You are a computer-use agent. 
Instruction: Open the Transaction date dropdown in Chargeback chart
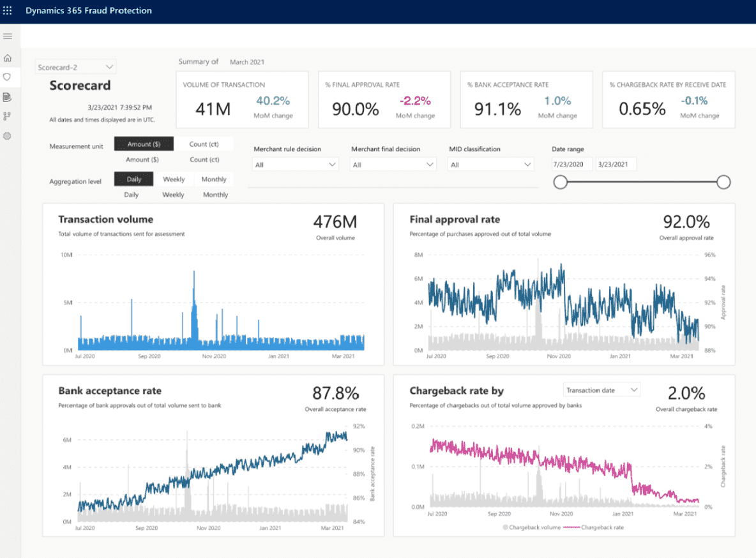(601, 390)
